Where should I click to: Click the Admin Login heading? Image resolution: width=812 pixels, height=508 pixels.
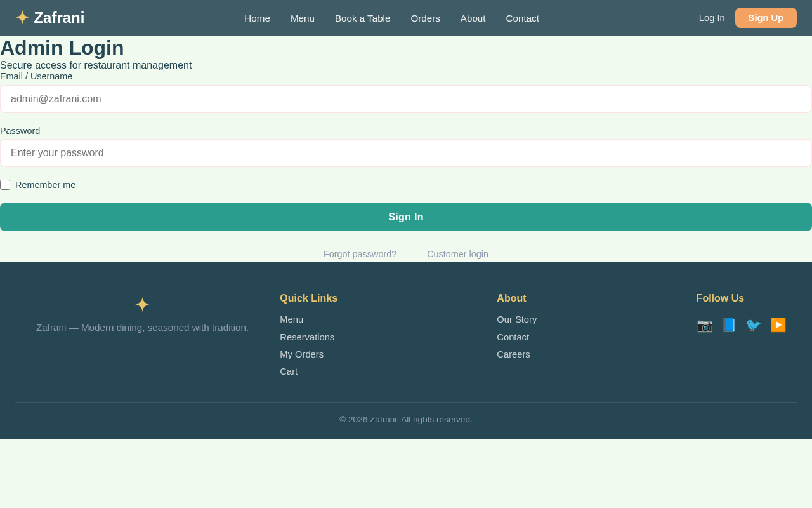click(x=62, y=48)
